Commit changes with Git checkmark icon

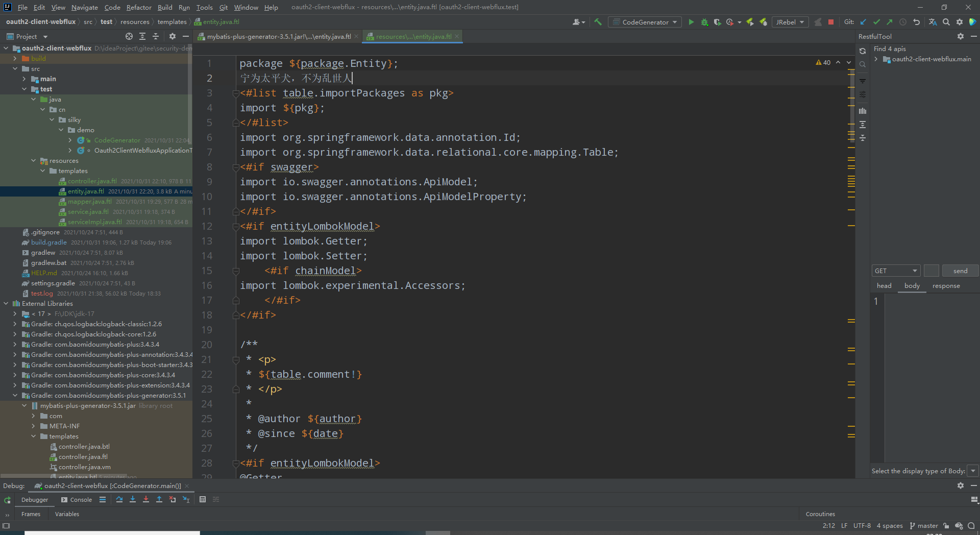coord(876,22)
